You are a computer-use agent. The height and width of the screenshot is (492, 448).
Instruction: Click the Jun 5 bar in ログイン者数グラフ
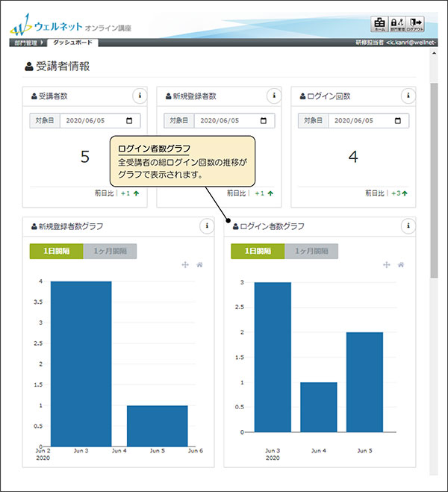click(364, 382)
